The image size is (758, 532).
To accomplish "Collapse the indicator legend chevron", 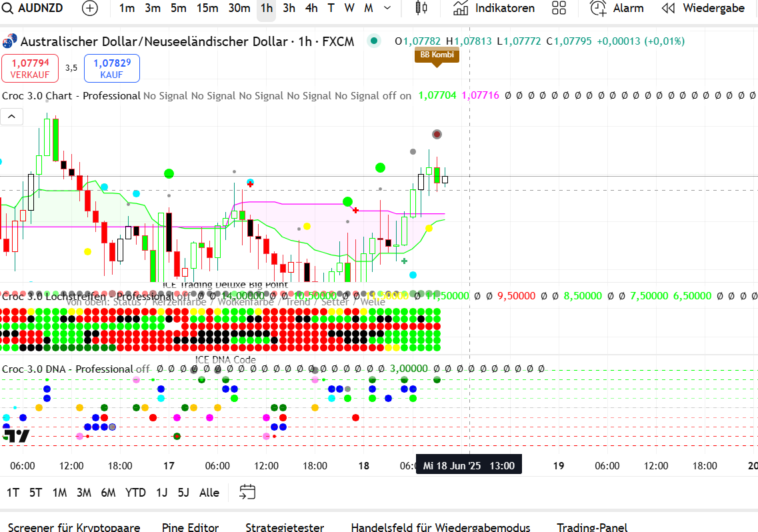I will (12, 117).
